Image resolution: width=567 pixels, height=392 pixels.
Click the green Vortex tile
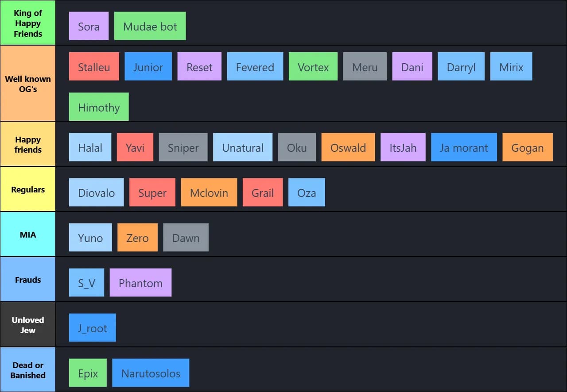313,67
